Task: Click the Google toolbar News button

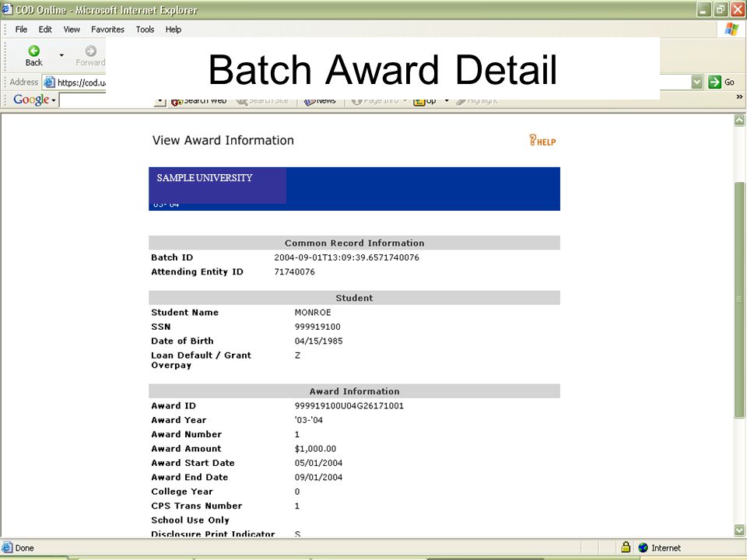Action: [x=320, y=101]
